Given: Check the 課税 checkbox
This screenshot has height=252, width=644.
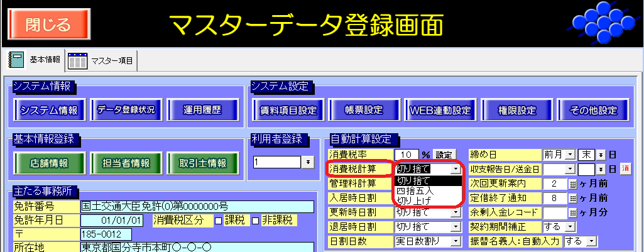Looking at the screenshot, I should 219,220.
